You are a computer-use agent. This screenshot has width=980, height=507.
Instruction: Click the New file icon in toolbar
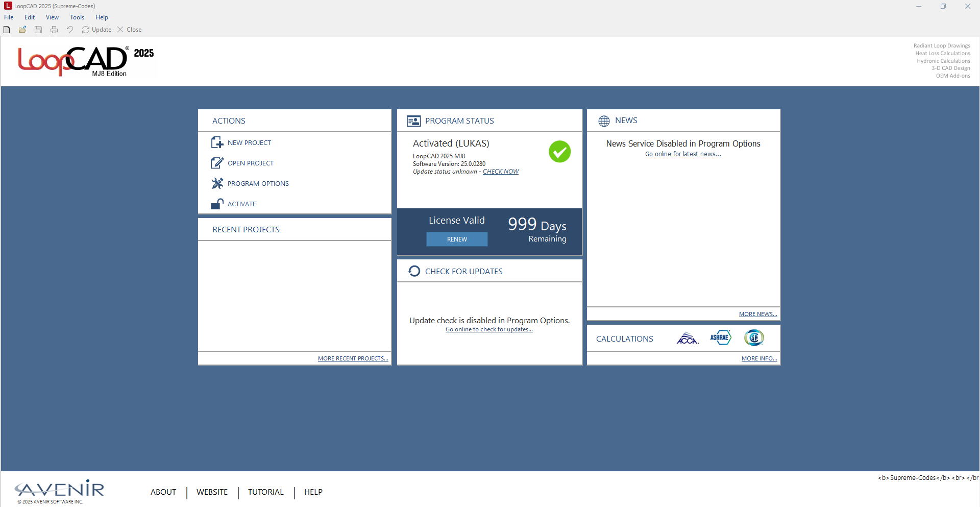[7, 30]
